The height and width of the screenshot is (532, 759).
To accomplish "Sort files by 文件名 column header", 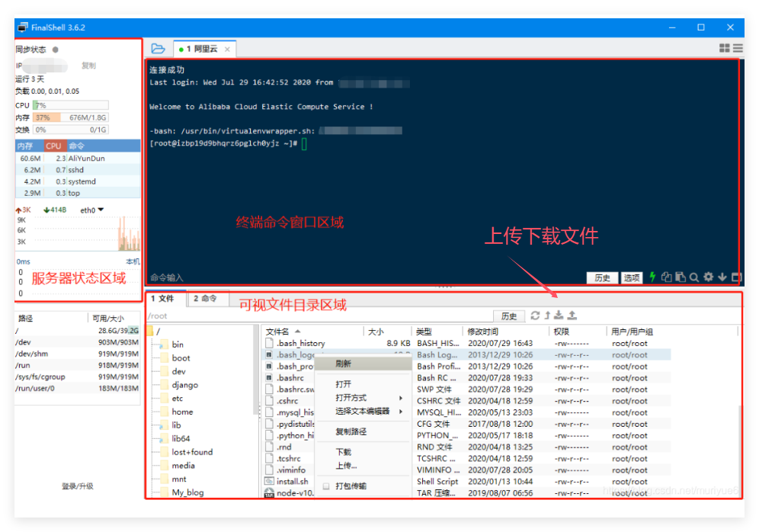I will tap(312, 332).
